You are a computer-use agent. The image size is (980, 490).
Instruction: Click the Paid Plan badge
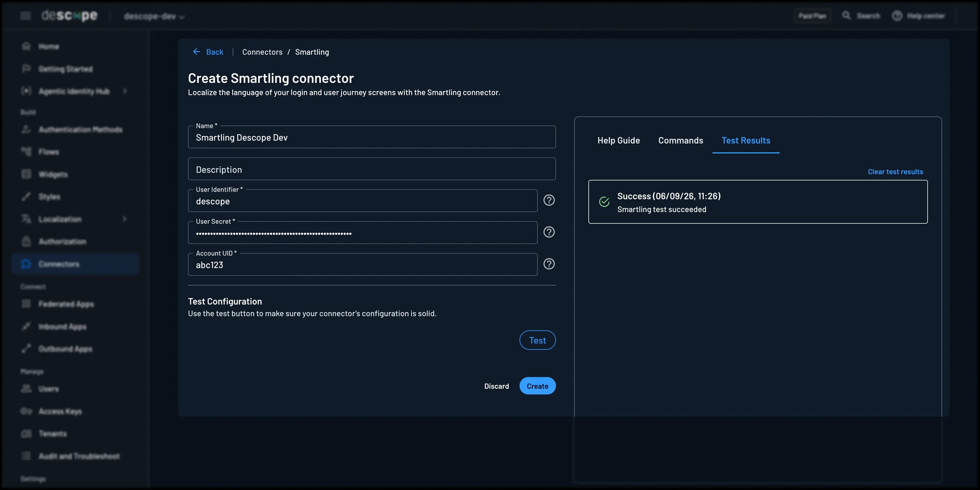pyautogui.click(x=812, y=16)
